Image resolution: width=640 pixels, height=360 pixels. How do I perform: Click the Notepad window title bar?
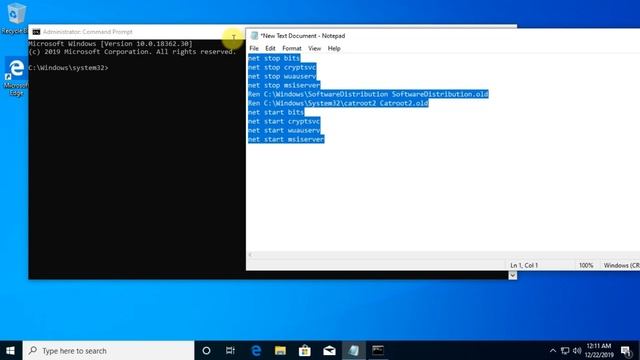click(x=443, y=36)
